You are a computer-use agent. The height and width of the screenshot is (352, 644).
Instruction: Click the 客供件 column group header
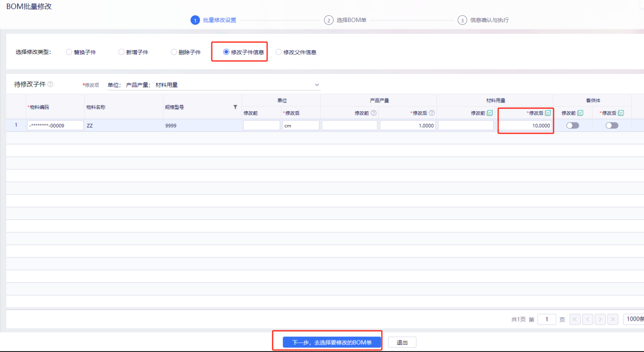[593, 100]
